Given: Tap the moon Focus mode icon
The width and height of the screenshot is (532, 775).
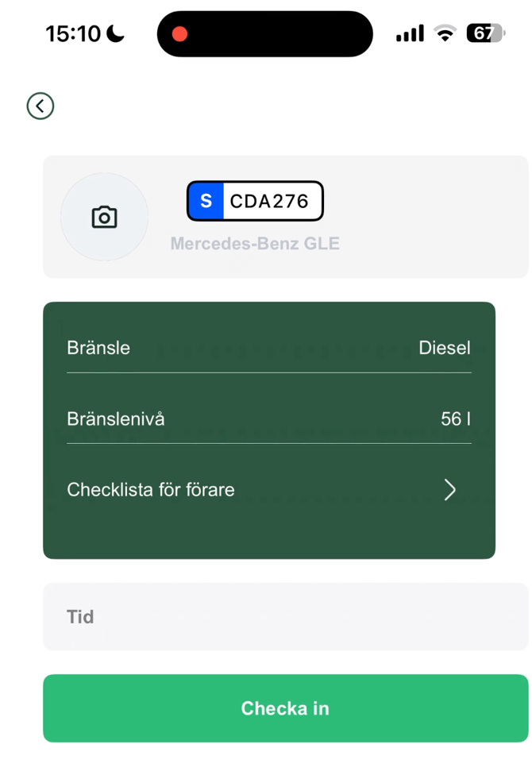Looking at the screenshot, I should 116,33.
